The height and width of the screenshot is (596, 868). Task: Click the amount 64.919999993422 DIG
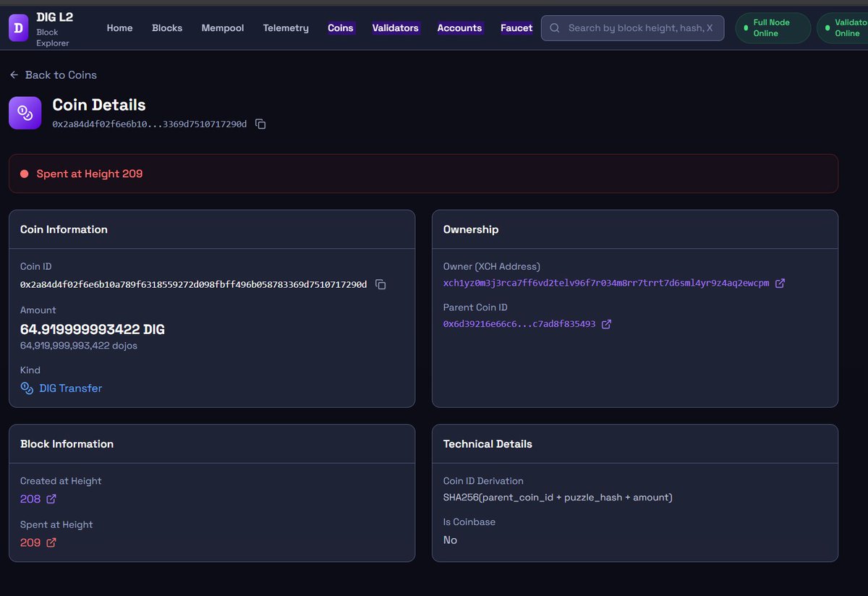tap(93, 330)
